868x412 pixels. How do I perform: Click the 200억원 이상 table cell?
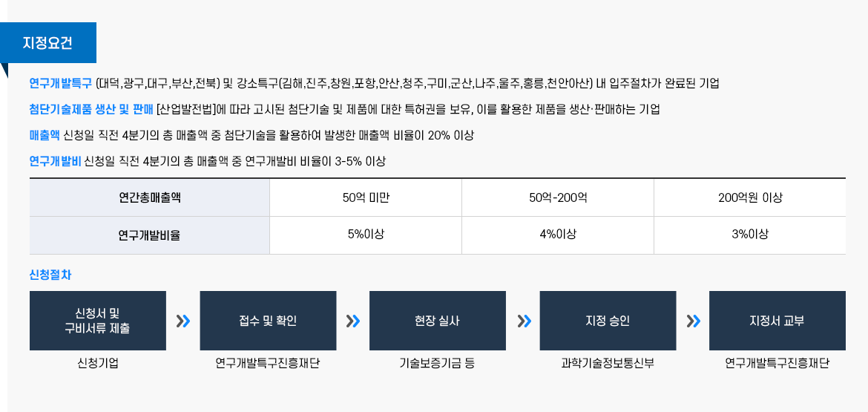[750, 197]
